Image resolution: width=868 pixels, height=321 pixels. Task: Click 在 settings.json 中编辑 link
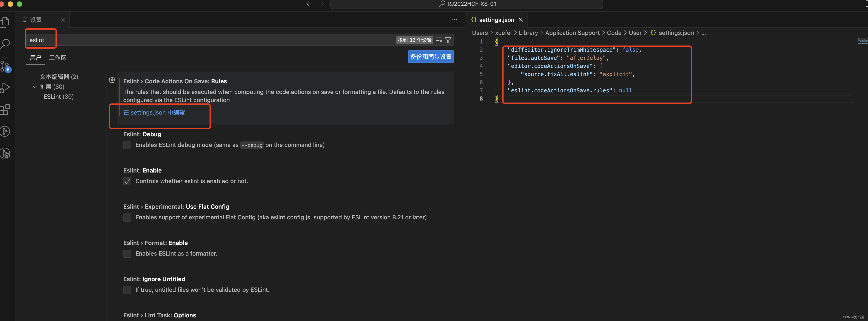coord(154,113)
